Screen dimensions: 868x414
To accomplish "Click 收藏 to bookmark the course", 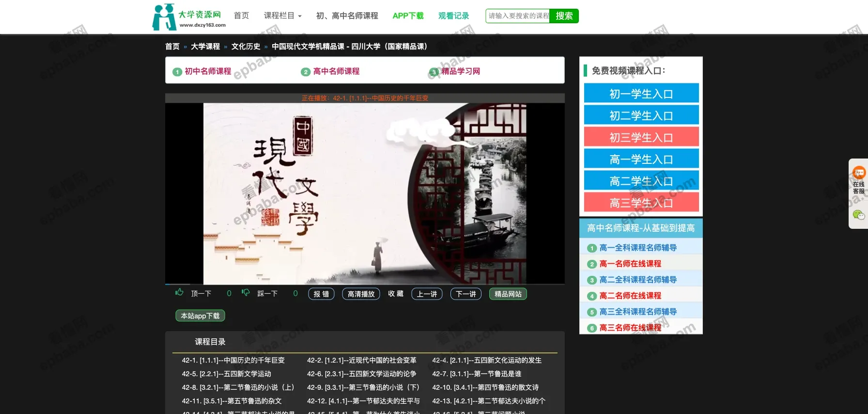I will coord(396,294).
